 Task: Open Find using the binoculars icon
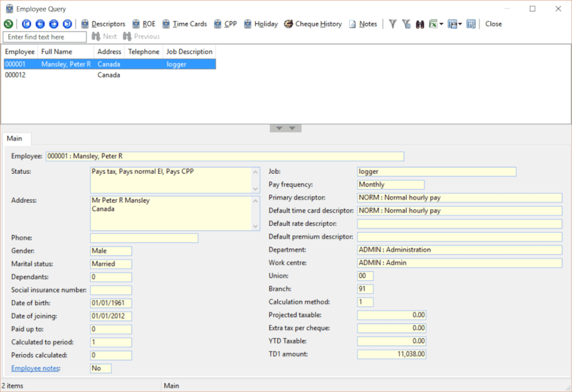pyautogui.click(x=420, y=24)
